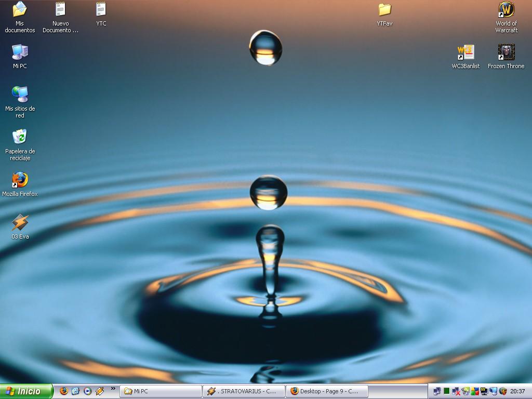
Task: Launch the Frozen Throne shortcut
Action: (506, 52)
